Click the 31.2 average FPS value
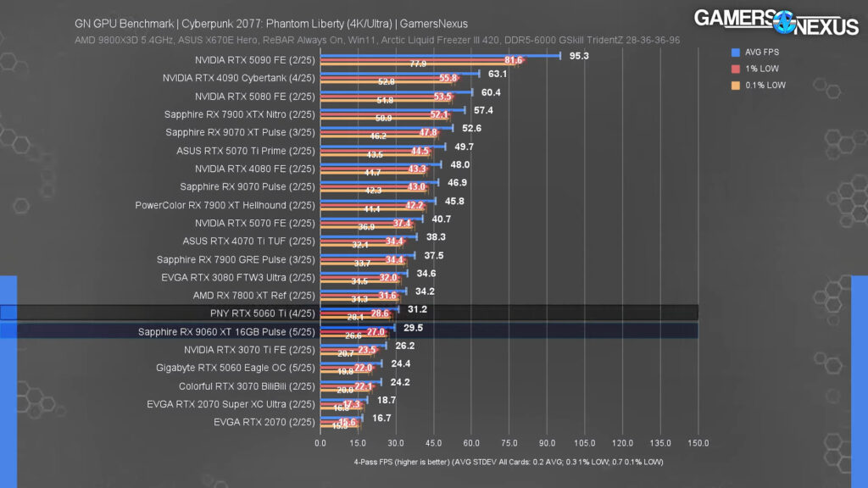The width and height of the screenshot is (868, 488). click(x=417, y=309)
